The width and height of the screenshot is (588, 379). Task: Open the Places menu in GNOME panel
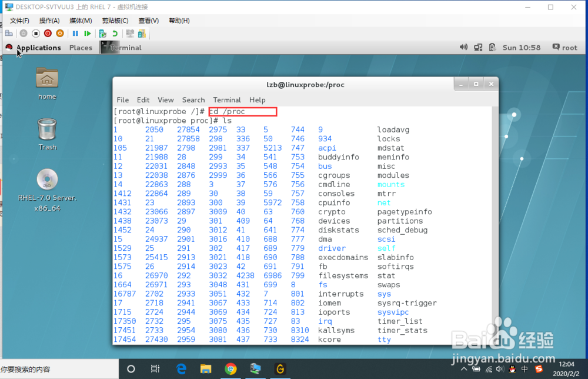[81, 48]
